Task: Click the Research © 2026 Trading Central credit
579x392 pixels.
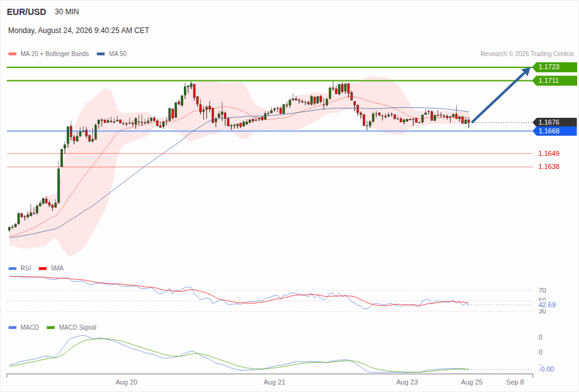Action: click(527, 54)
